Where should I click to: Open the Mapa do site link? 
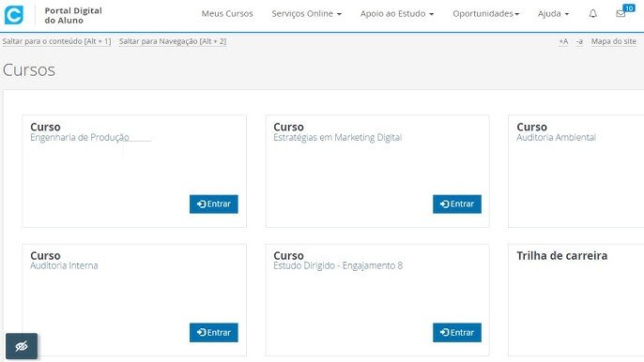point(614,41)
